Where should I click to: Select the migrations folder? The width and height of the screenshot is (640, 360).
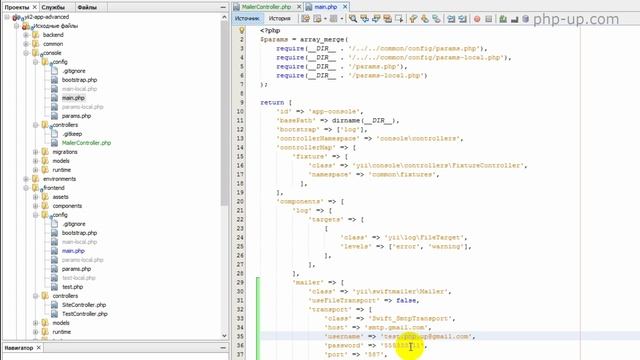click(x=64, y=152)
